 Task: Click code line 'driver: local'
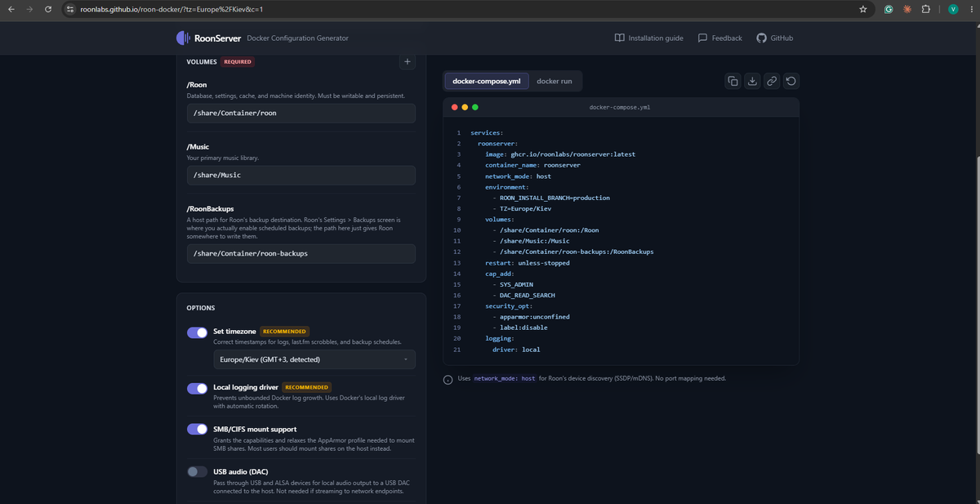coord(516,350)
